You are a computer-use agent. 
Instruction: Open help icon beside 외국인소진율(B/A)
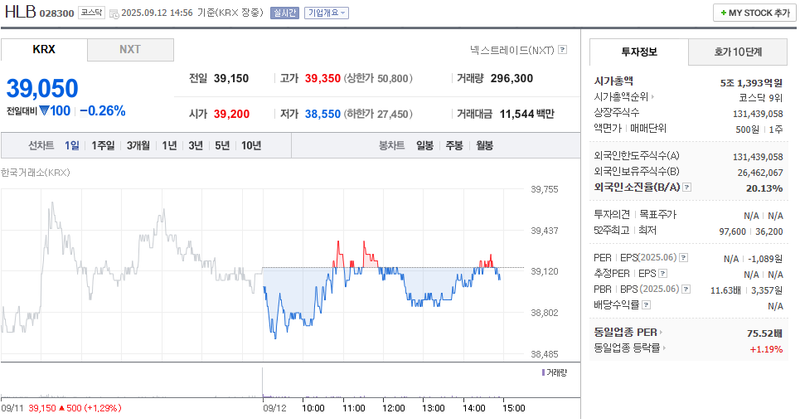point(687,187)
